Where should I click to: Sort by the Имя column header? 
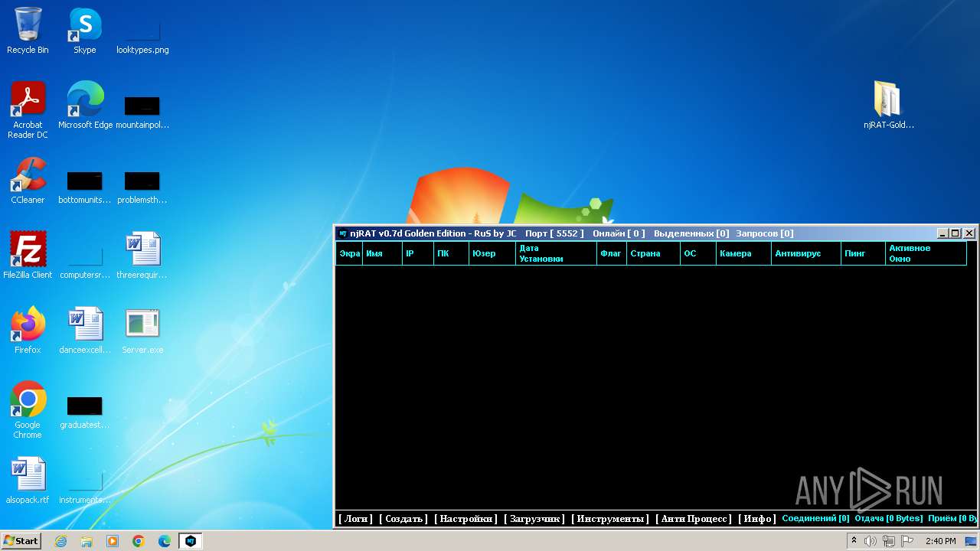click(382, 253)
